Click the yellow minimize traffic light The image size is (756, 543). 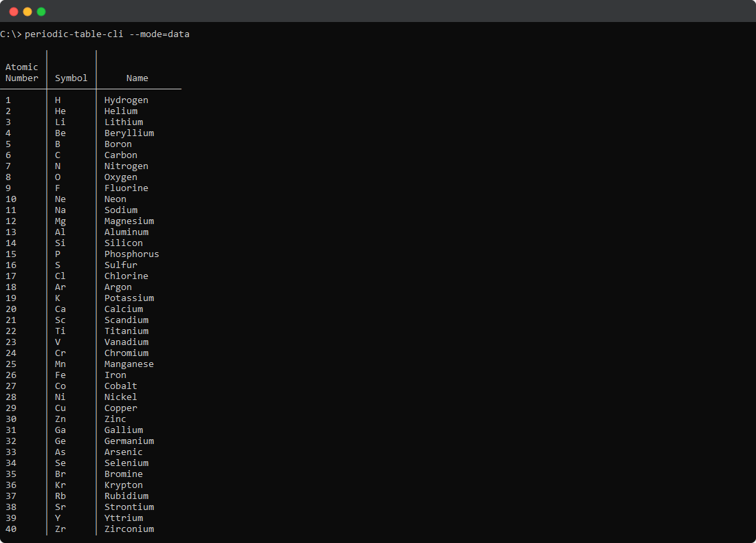click(27, 12)
